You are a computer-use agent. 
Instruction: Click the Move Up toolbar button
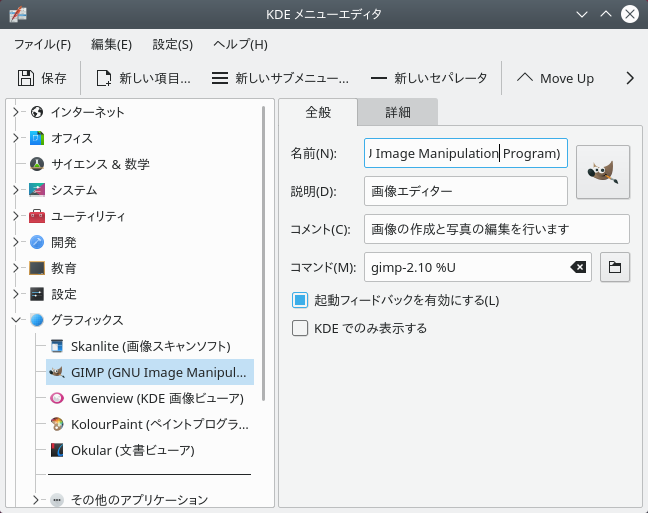point(555,78)
